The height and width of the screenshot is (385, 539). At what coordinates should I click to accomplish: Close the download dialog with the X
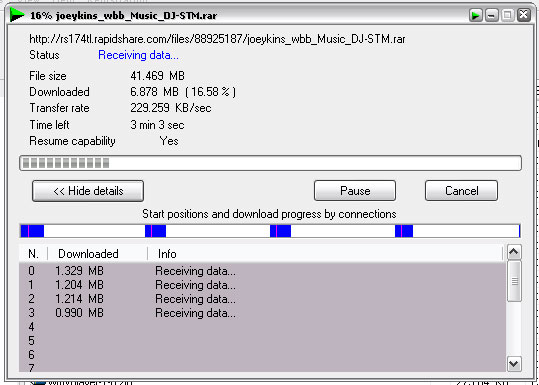pos(524,15)
